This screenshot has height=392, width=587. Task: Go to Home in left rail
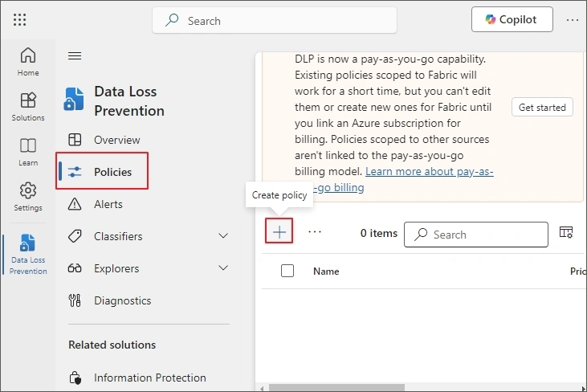pyautogui.click(x=28, y=62)
